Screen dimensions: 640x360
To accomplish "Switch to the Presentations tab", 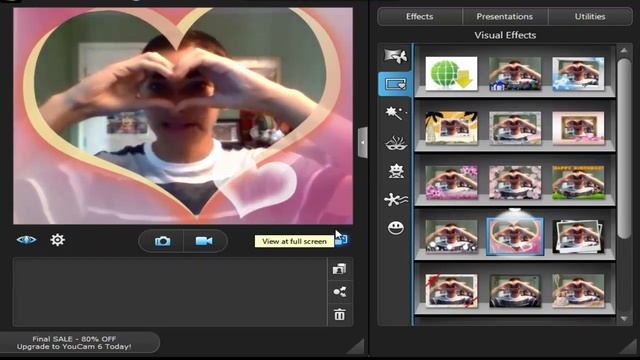I will point(505,17).
